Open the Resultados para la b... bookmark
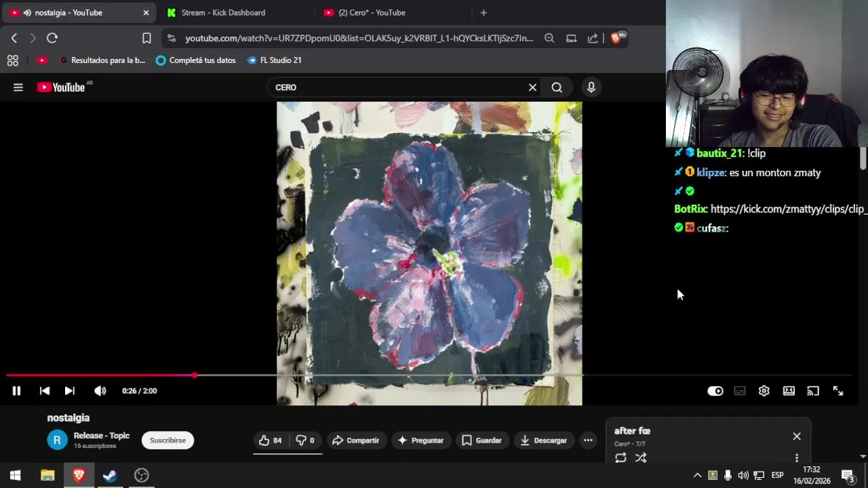 point(102,60)
